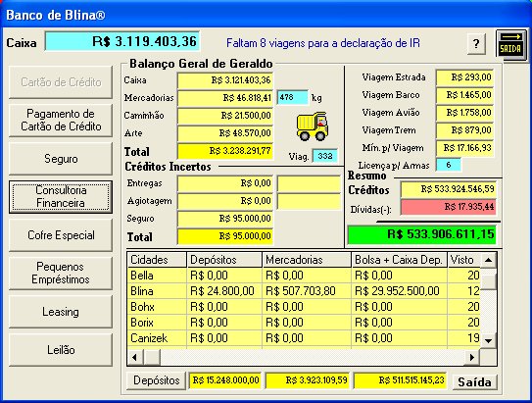Click the balance Caixa R$ 3.121.403,36 field
Viewport: 532px width, 403px height.
point(225,80)
